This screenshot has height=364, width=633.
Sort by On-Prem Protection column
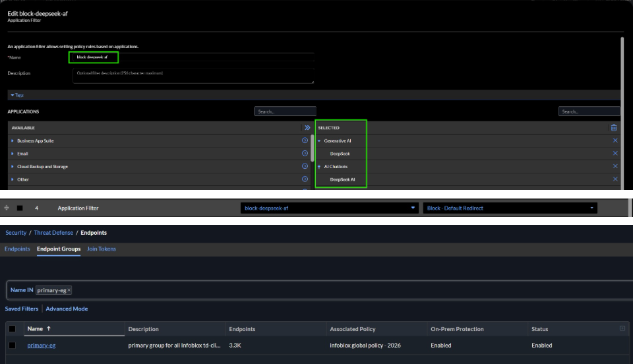click(457, 329)
